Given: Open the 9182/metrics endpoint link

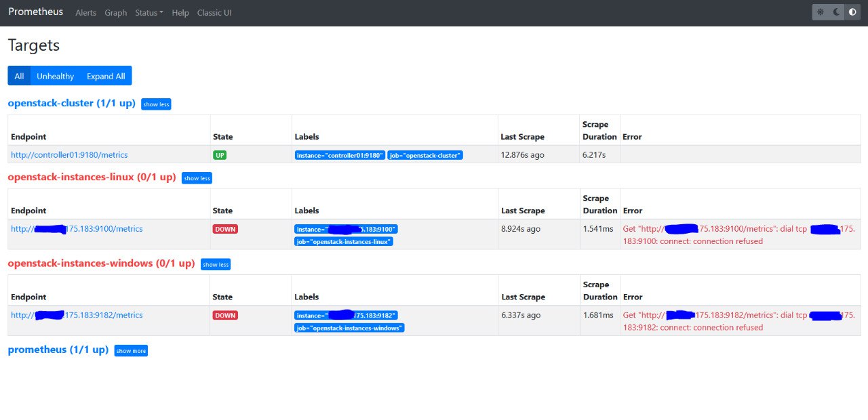Looking at the screenshot, I should [x=77, y=315].
